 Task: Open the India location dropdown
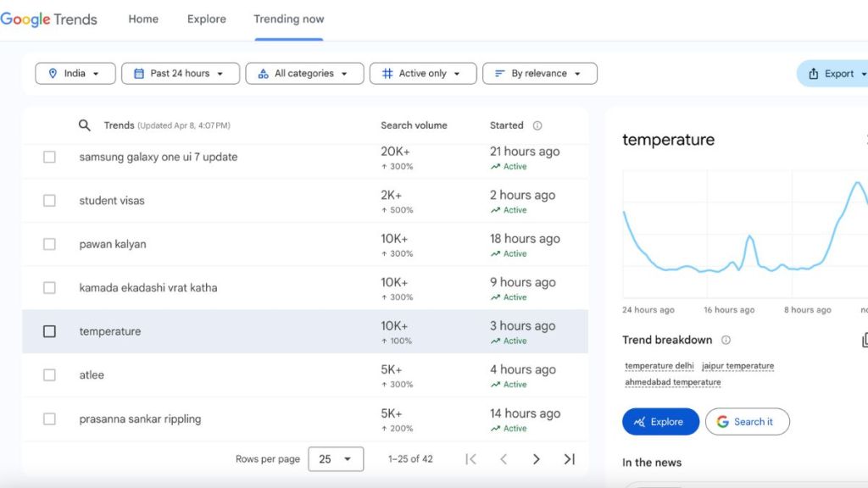(75, 74)
